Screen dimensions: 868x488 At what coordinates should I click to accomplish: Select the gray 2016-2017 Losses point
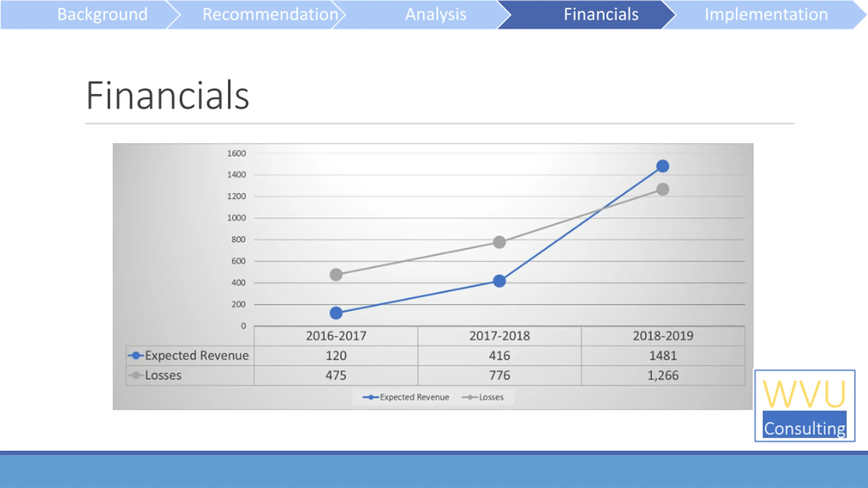(336, 274)
